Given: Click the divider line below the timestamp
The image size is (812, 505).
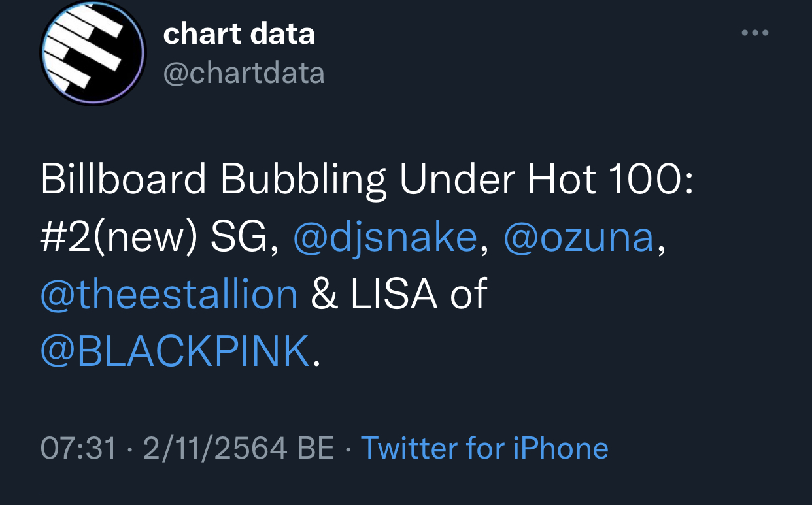Looking at the screenshot, I should coord(405,493).
